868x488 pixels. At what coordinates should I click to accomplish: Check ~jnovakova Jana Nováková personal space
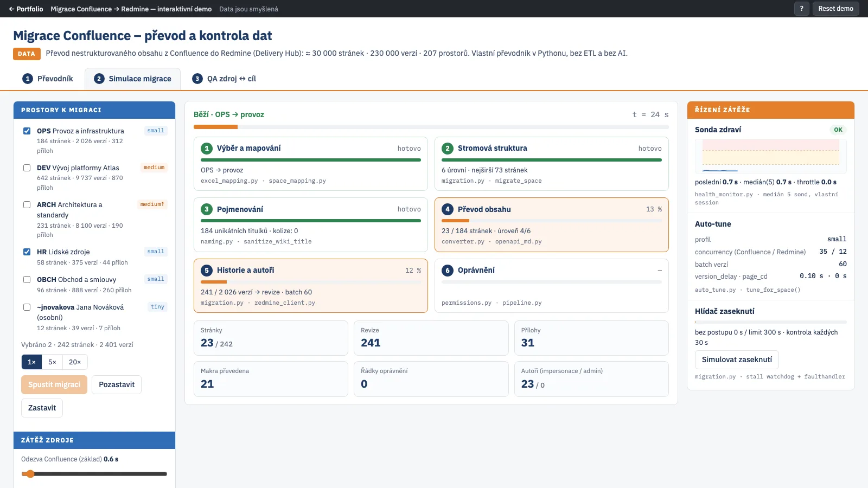tap(27, 307)
